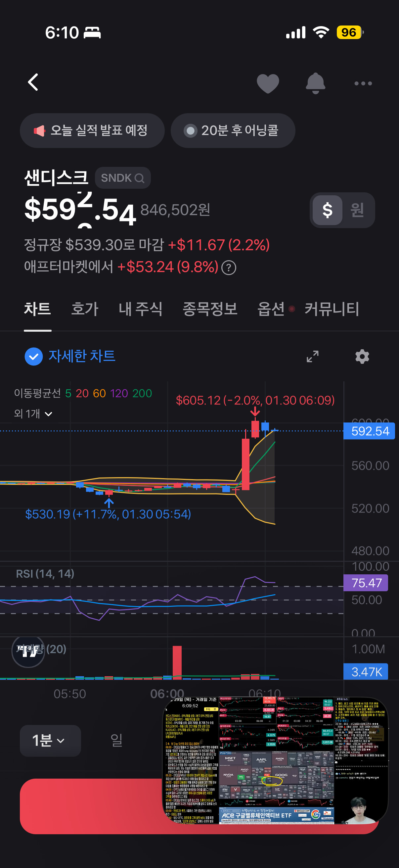Tap the tall red candlestick on chart

[x=246, y=464]
